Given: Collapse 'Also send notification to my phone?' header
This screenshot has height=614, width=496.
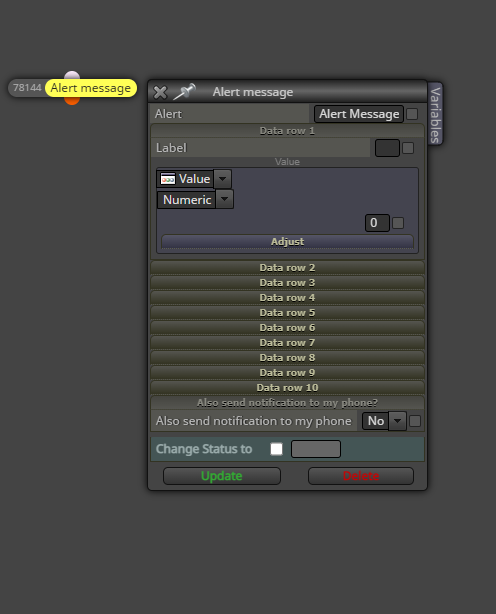Looking at the screenshot, I should click(287, 403).
